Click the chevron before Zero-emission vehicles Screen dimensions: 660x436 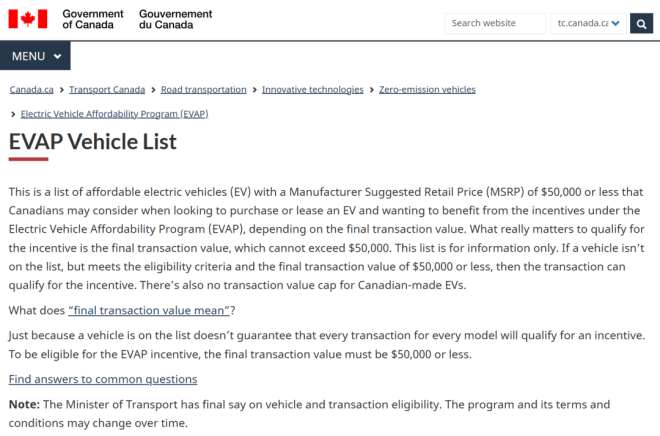coord(371,90)
